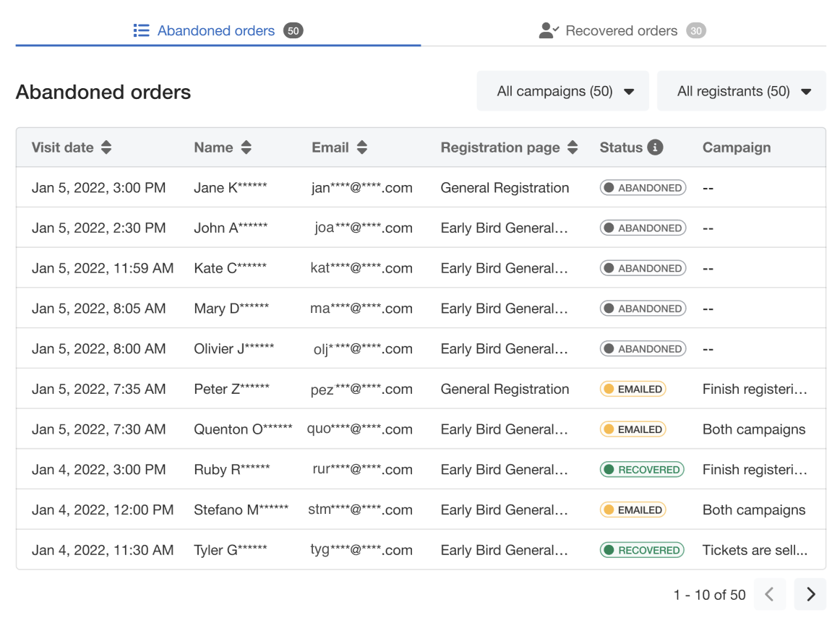Click the Status column info icon

[x=655, y=147]
